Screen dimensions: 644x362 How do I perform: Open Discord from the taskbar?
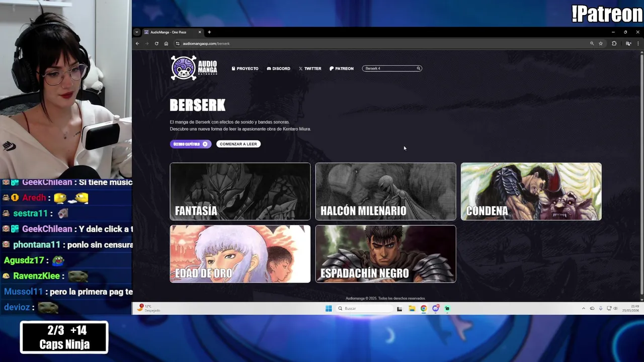(x=436, y=308)
